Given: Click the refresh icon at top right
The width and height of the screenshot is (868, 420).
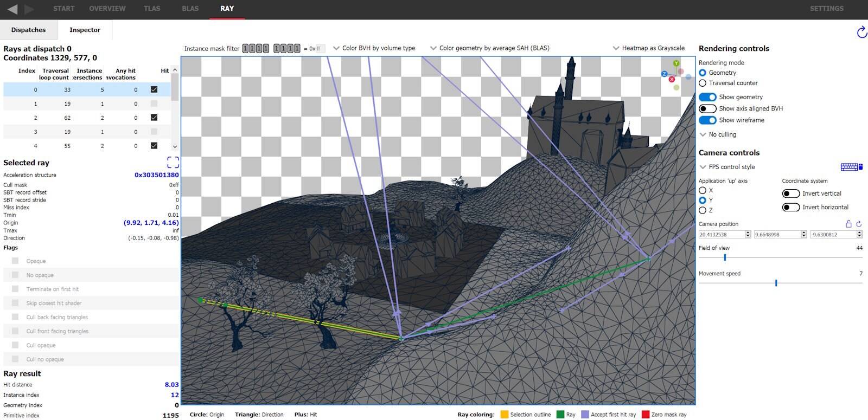Looking at the screenshot, I should click(x=861, y=33).
